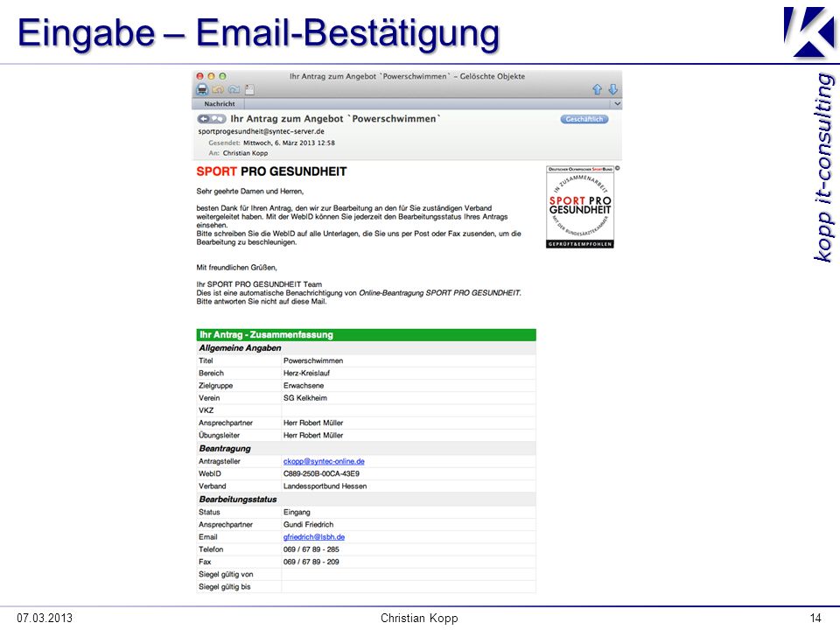Image resolution: width=840 pixels, height=630 pixels.
Task: Click the 'VKZ' row label
Action: 206,410
